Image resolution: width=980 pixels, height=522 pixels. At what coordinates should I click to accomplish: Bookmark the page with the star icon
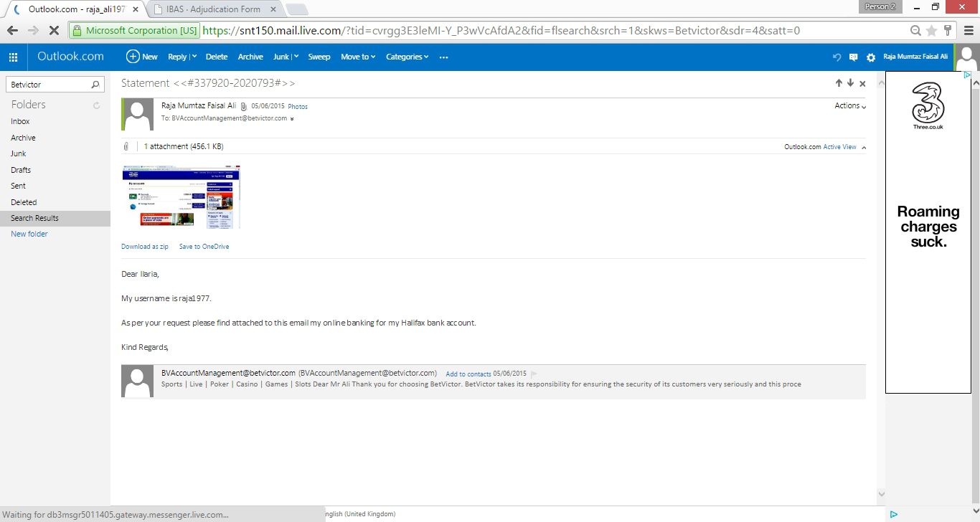point(931,31)
